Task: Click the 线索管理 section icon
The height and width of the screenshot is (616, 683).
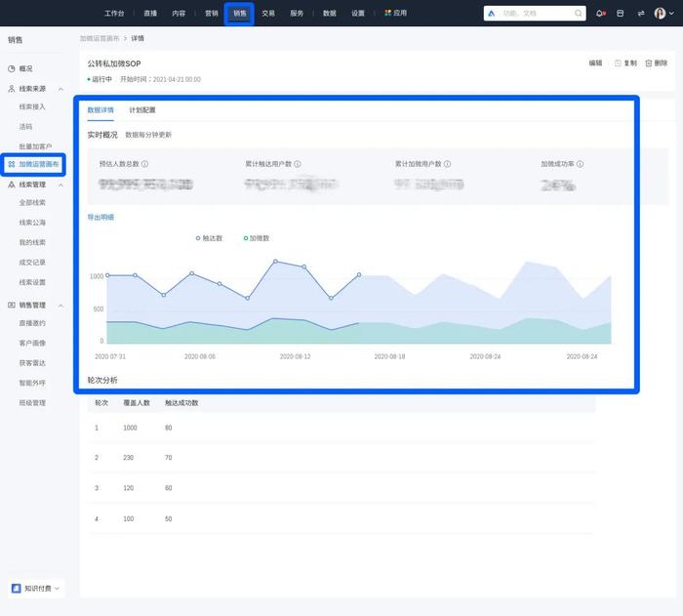Action: point(12,185)
